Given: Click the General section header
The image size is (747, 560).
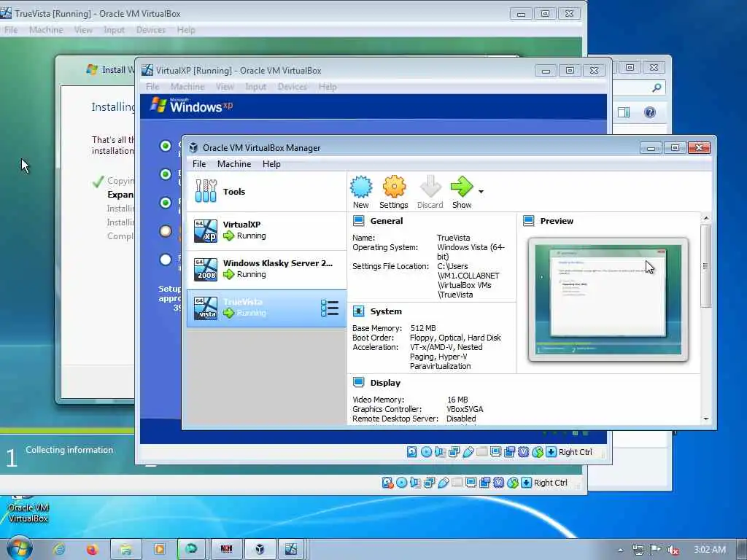Looking at the screenshot, I should pyautogui.click(x=387, y=221).
